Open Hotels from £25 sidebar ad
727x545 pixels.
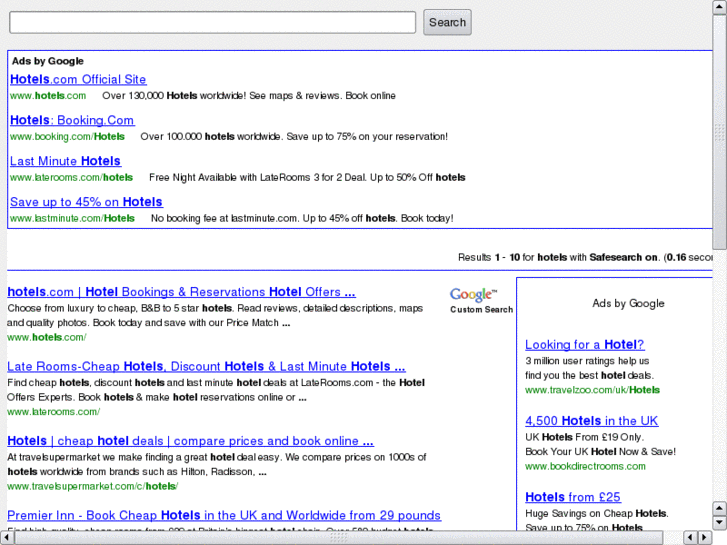coord(573,497)
